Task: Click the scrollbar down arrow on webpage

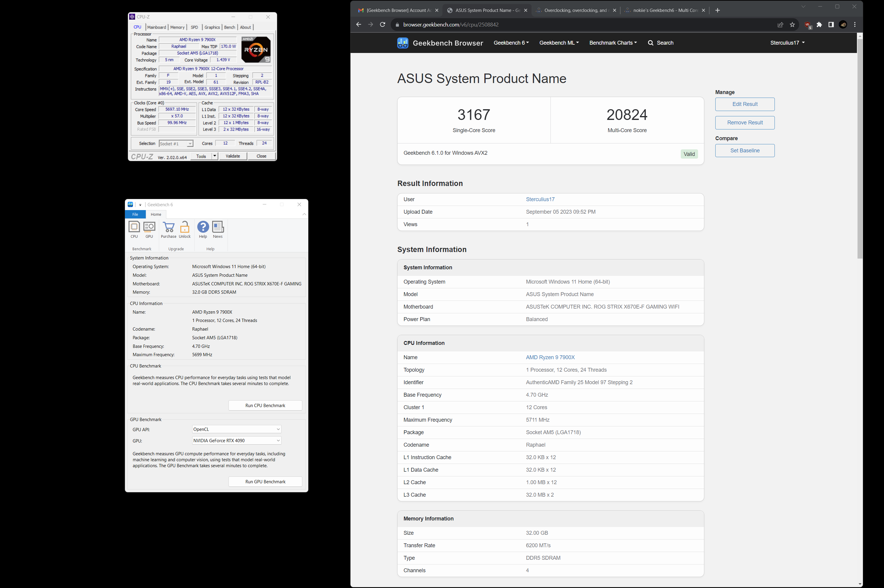Action: pyautogui.click(x=860, y=584)
